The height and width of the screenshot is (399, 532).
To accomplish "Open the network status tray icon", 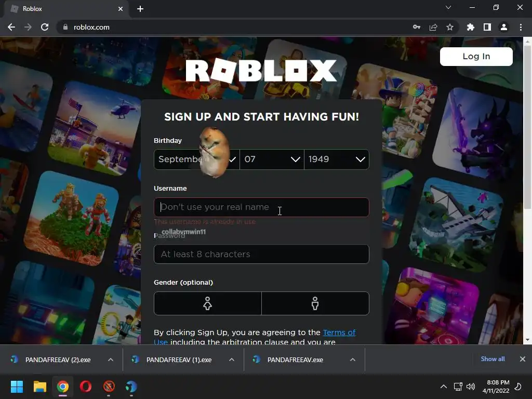I will coord(458,387).
